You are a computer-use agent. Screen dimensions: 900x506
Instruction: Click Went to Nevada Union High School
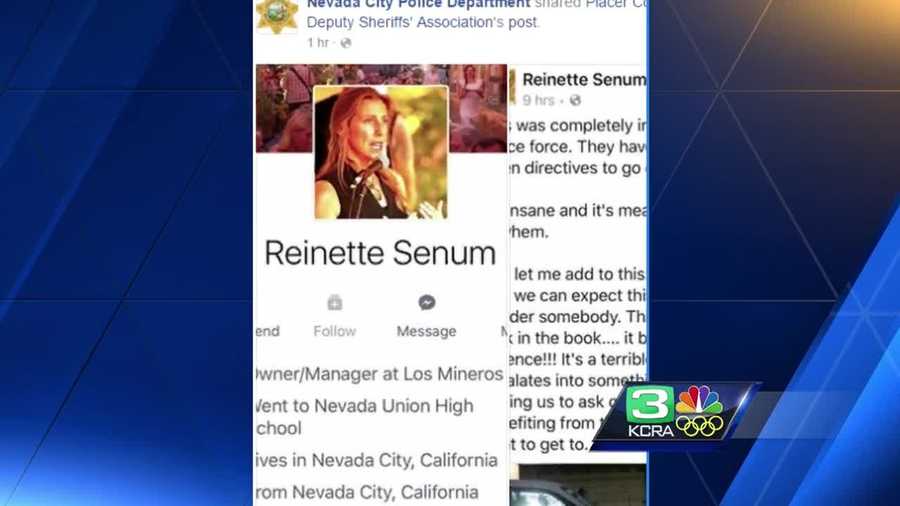pos(365,417)
